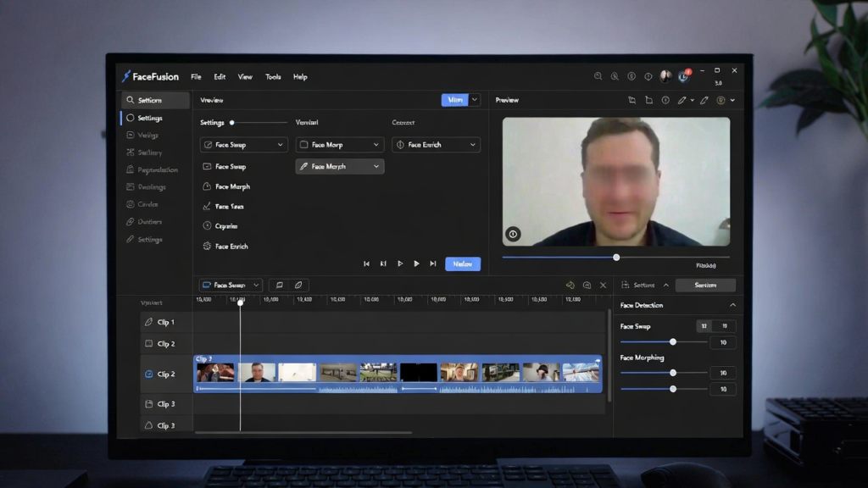
Task: Select Face Saas item with check-mark icon
Action: click(x=223, y=207)
